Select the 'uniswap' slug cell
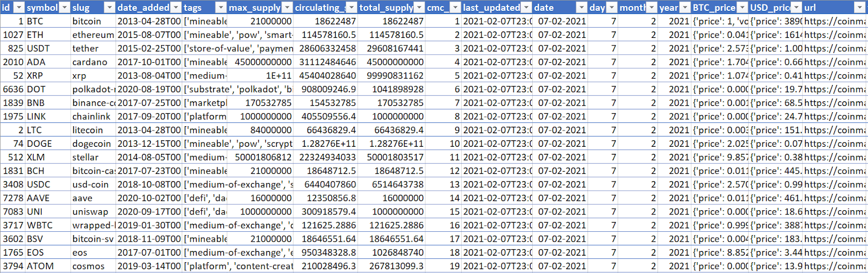The width and height of the screenshot is (868, 273). pos(93,211)
